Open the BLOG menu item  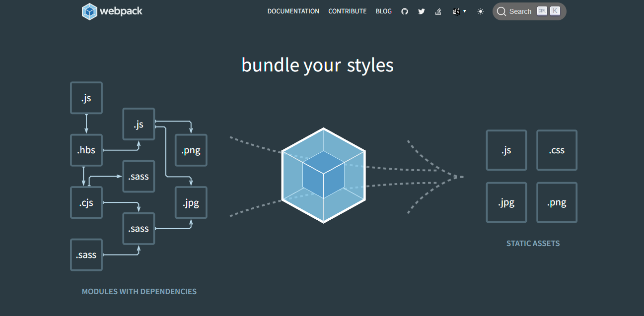[384, 11]
